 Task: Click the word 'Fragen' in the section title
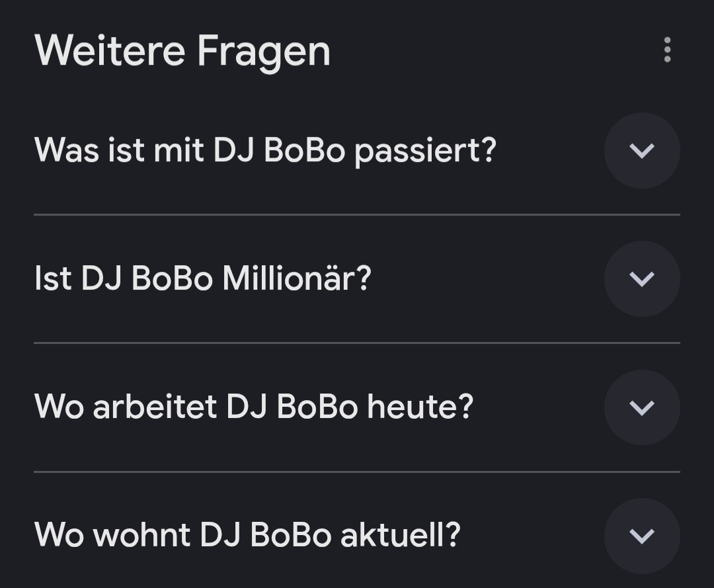(264, 52)
